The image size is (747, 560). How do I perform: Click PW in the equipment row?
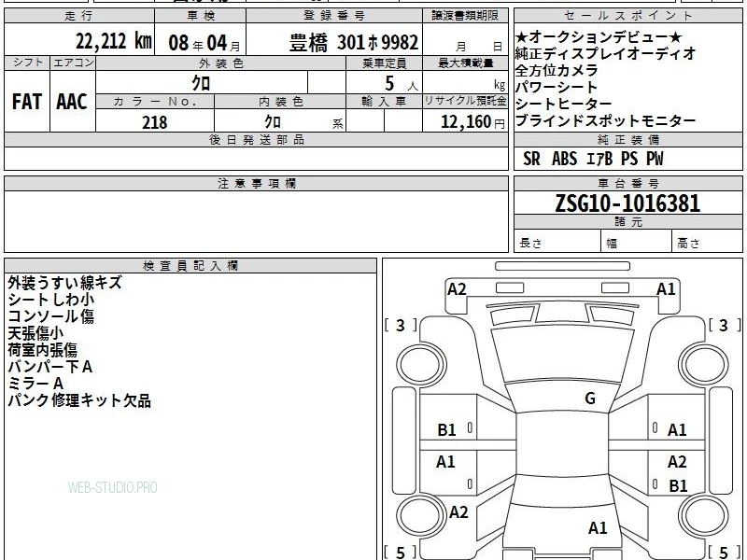[x=655, y=159]
